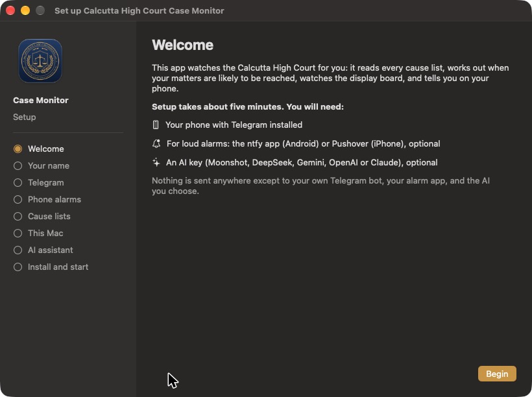Viewport: 532px width, 397px height.
Task: Click the bell icon beside loud alarms line
Action: [156, 143]
